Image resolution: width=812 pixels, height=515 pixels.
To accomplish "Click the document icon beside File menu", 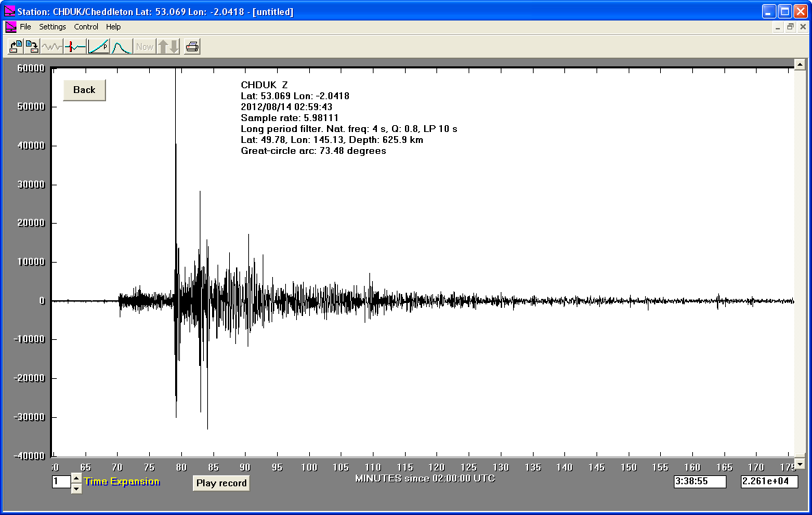I will tap(10, 27).
